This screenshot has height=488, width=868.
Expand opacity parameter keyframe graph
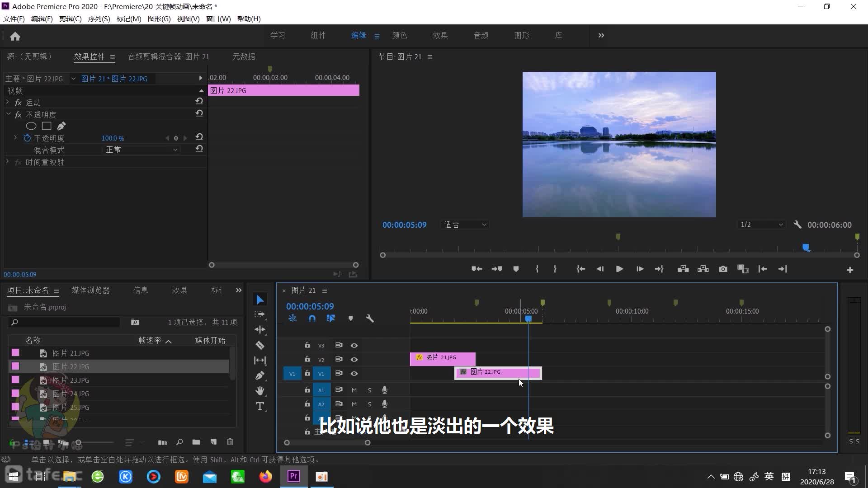tap(15, 137)
